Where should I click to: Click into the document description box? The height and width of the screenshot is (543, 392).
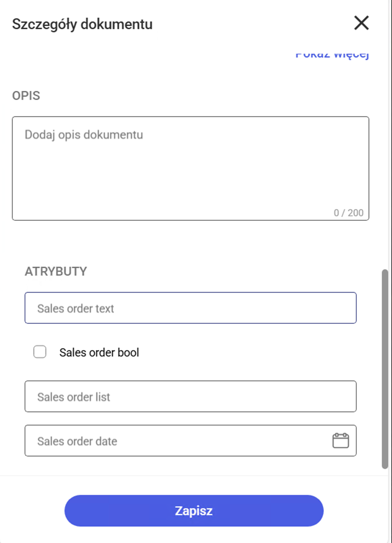coord(190,168)
